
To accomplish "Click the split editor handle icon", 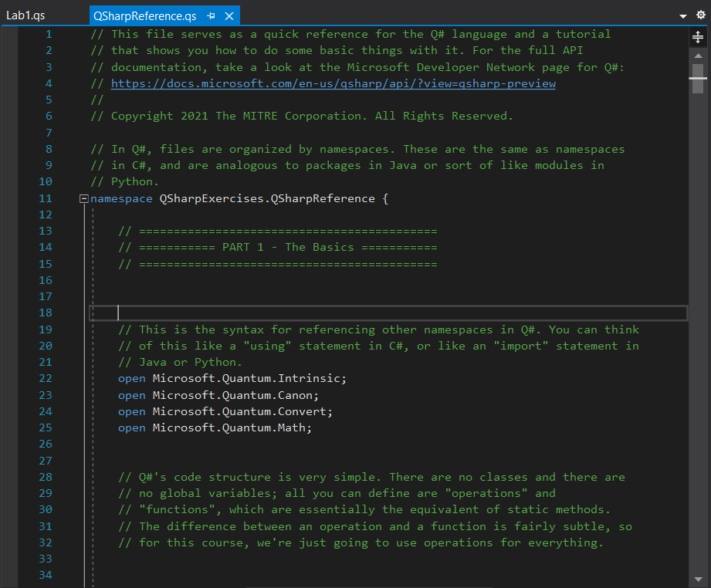I will (698, 37).
